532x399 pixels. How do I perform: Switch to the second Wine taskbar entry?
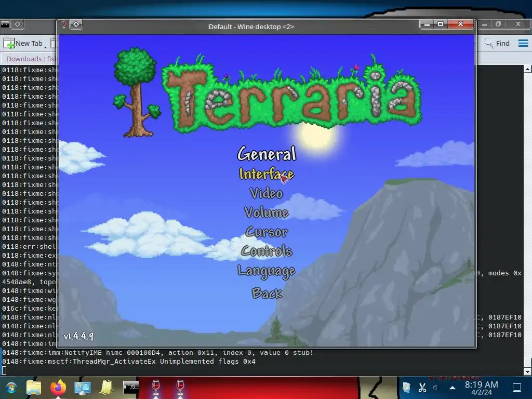180,388
